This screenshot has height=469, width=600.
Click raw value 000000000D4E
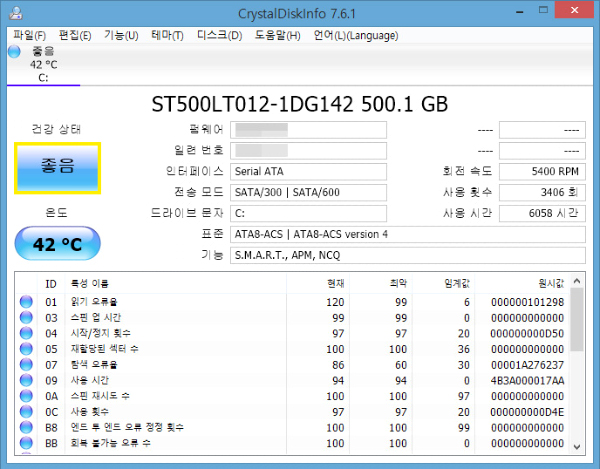[x=527, y=412]
